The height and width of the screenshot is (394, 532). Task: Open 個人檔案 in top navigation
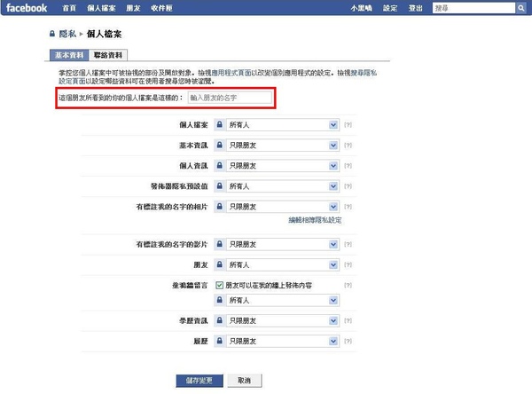coord(101,8)
